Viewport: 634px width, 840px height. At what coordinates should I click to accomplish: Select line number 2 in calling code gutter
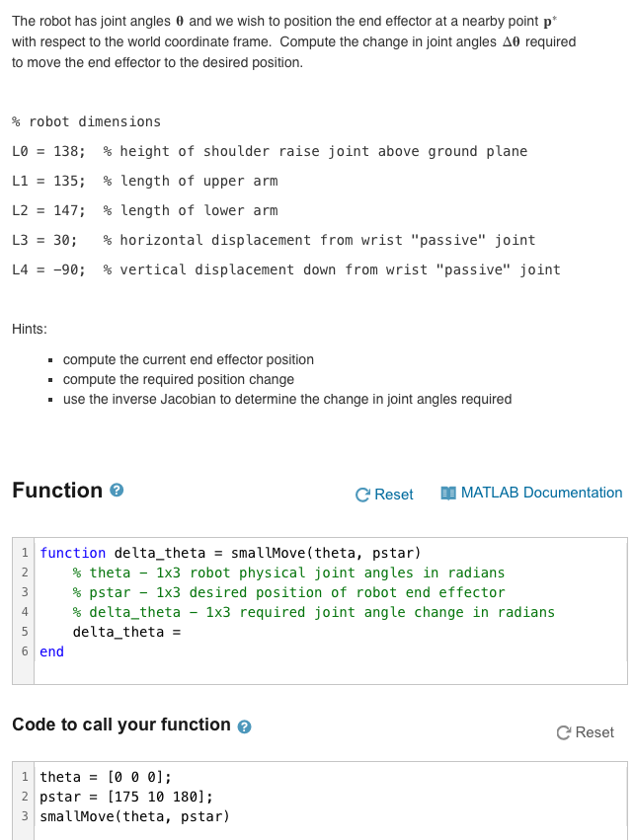(25, 797)
